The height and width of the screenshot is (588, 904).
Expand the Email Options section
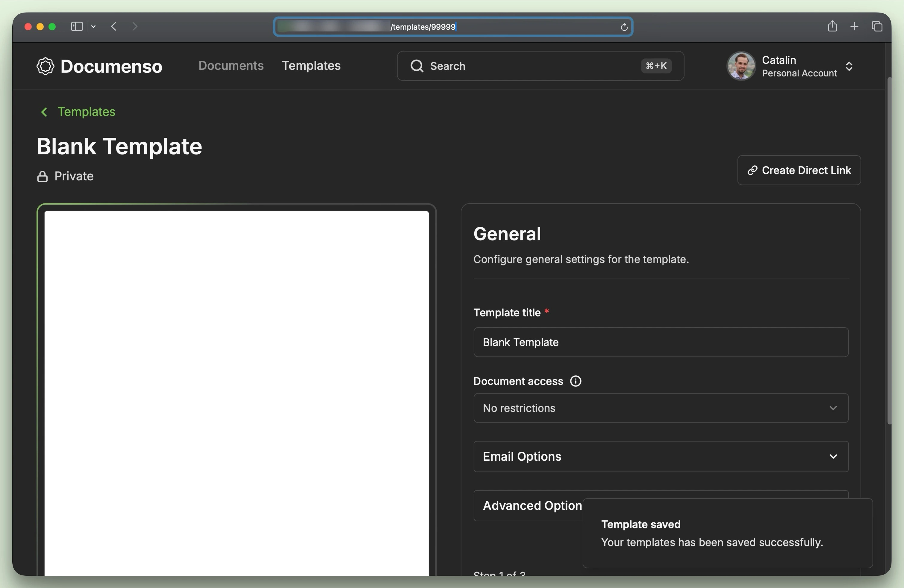(661, 456)
